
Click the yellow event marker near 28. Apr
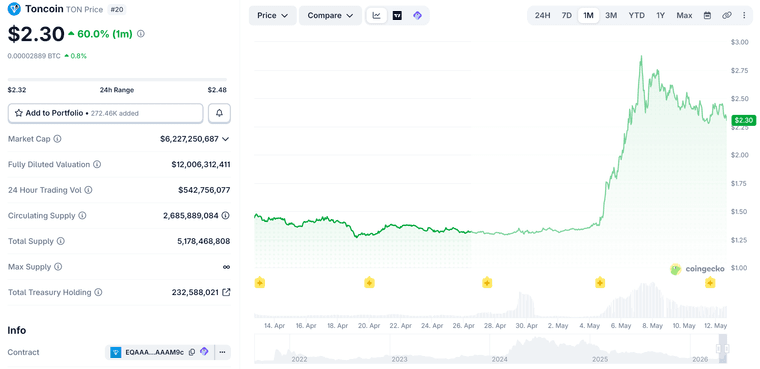pos(487,283)
